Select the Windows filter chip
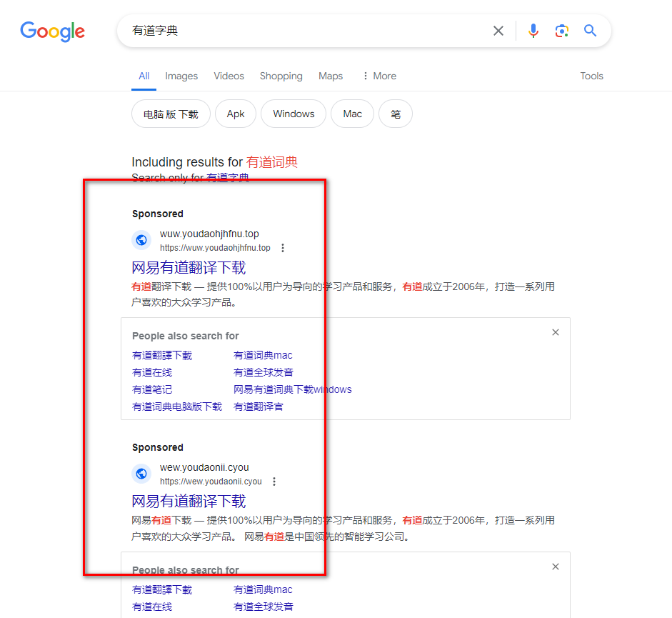The height and width of the screenshot is (618, 672). (x=294, y=114)
